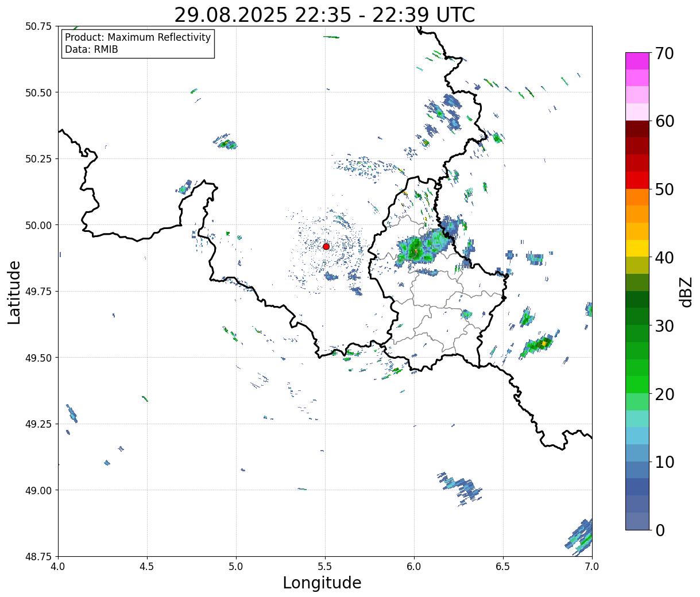
Task: Click the 'Latitude' axis label
Action: coord(14,292)
